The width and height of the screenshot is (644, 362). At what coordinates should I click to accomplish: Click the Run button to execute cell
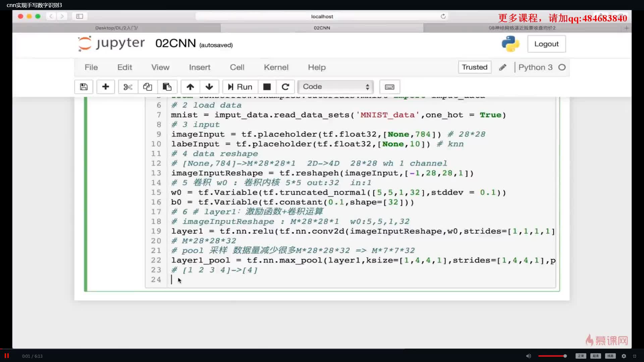pyautogui.click(x=240, y=86)
